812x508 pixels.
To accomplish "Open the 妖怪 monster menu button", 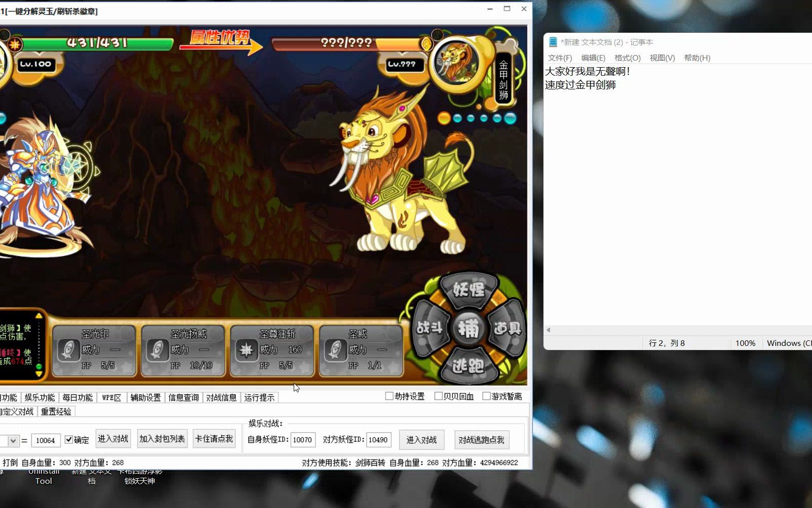I will pyautogui.click(x=469, y=290).
